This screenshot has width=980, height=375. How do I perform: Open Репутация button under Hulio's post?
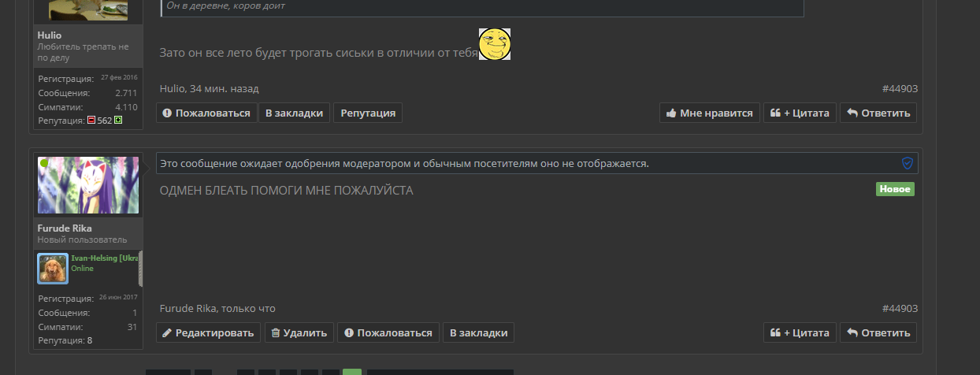click(368, 113)
